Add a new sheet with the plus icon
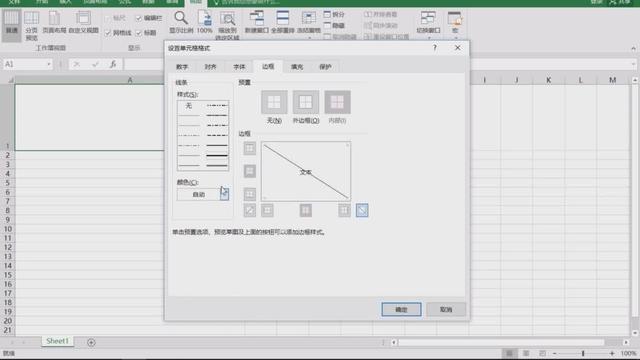The height and width of the screenshot is (360, 640). (x=91, y=342)
